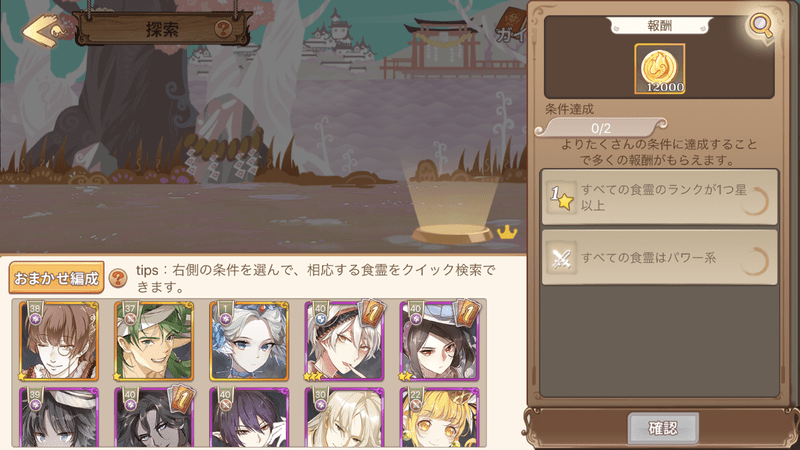
Task: Toggle condition すべての食霊はパワー系
Action: [659, 258]
